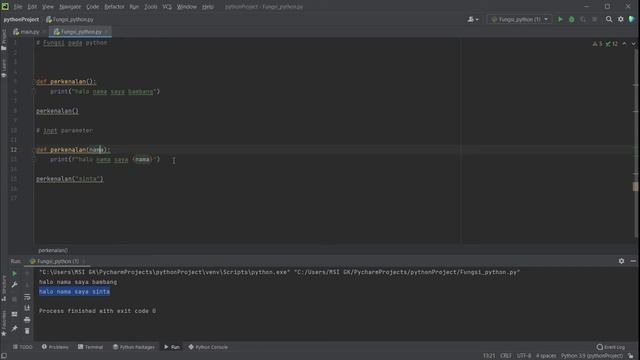Open the Event Log

point(611,347)
